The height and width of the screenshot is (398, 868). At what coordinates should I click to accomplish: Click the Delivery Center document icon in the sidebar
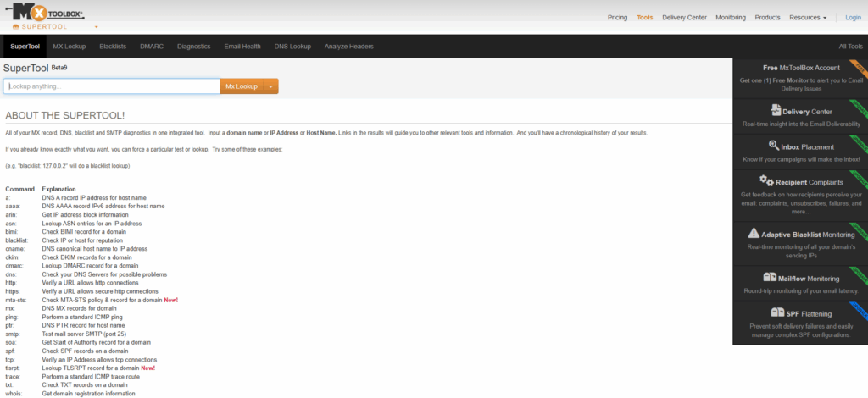(776, 109)
